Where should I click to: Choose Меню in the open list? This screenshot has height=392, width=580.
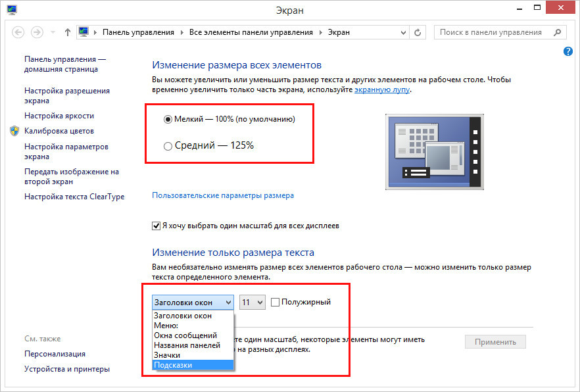[193, 326]
